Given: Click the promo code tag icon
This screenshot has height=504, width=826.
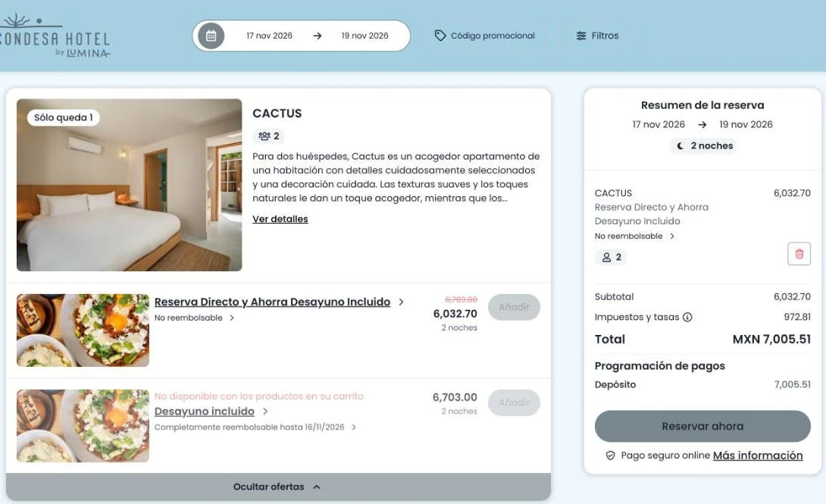Looking at the screenshot, I should pos(440,36).
